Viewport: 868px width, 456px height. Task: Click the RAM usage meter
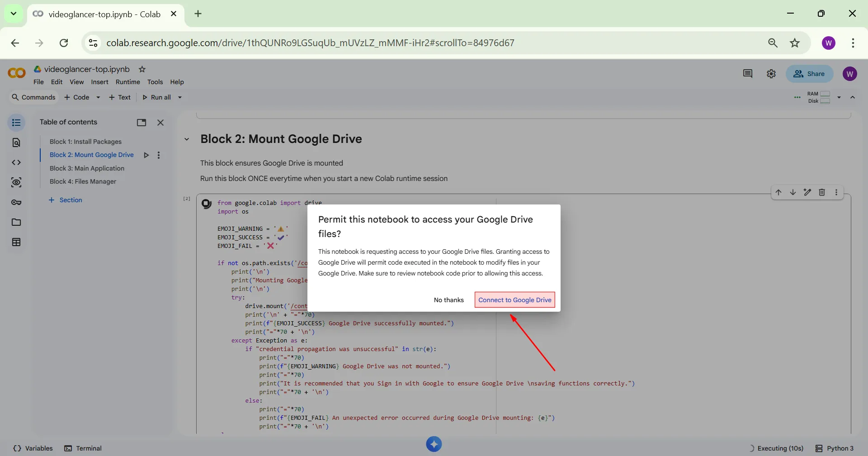tap(819, 94)
